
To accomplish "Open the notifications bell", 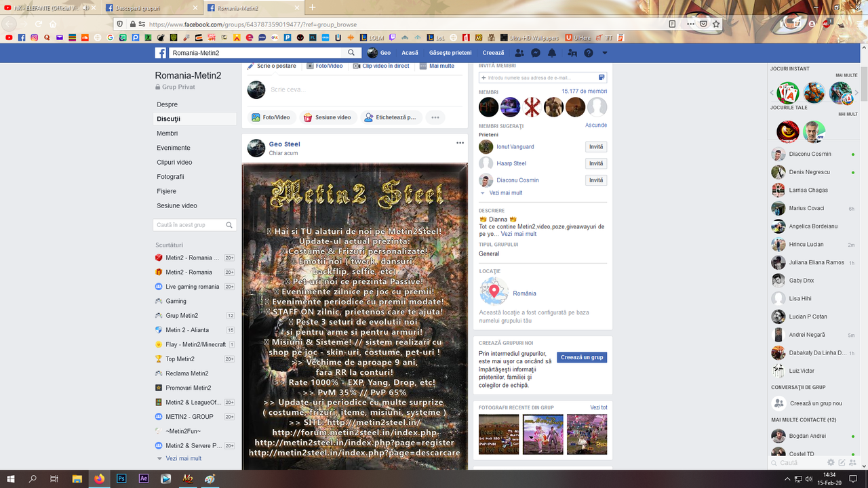I will click(x=552, y=53).
